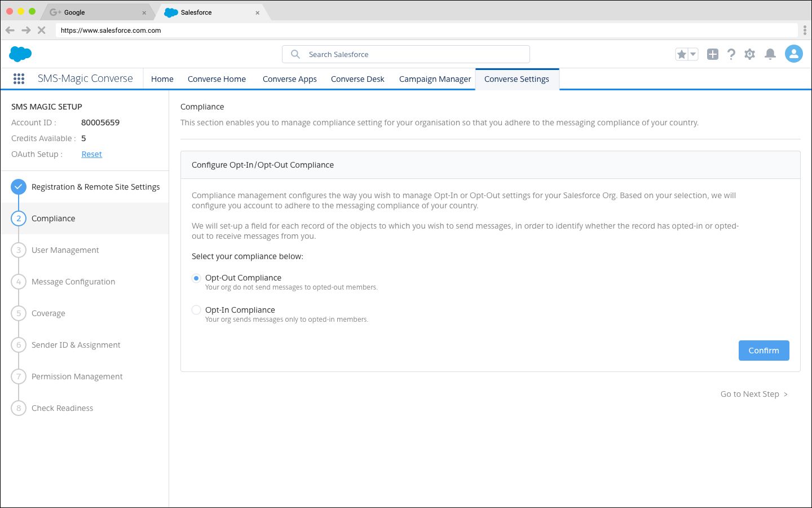The image size is (812, 508).
Task: Click the step 5 circle icon
Action: click(19, 313)
